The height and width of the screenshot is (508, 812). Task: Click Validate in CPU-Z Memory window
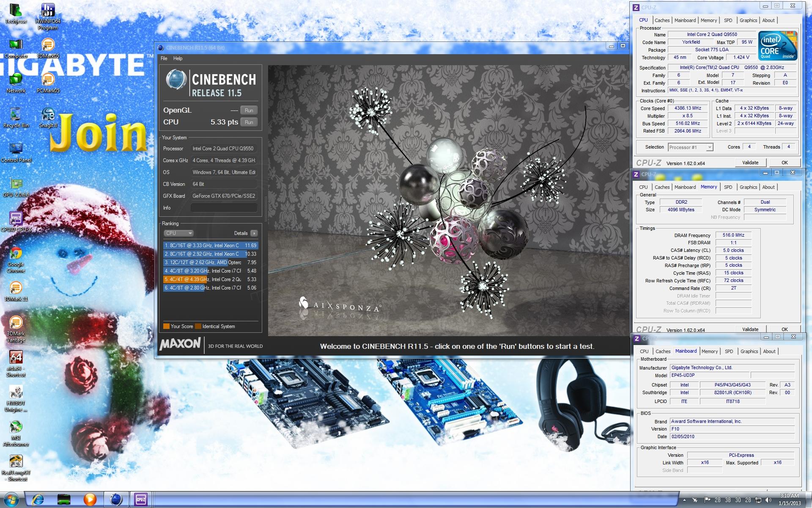coord(750,329)
